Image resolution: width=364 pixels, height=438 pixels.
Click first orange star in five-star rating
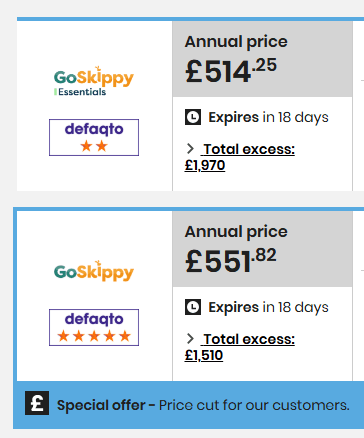click(x=63, y=336)
